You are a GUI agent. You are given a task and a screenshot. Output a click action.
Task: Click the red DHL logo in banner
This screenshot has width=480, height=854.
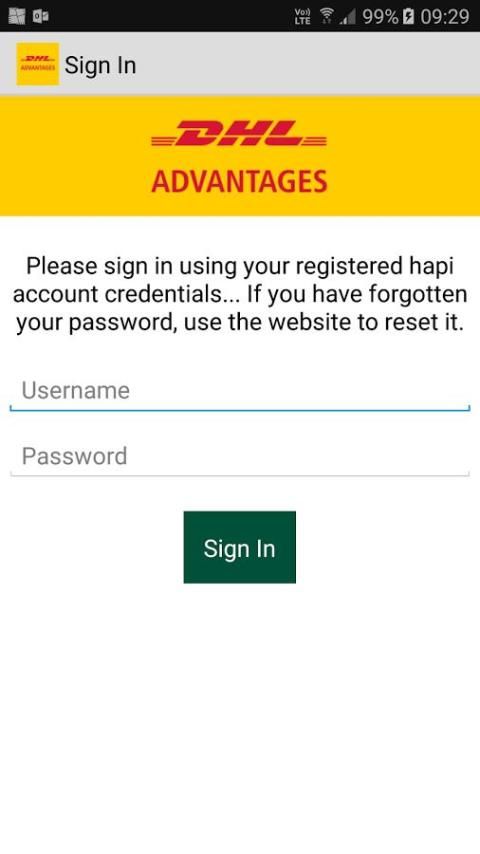pyautogui.click(x=239, y=133)
